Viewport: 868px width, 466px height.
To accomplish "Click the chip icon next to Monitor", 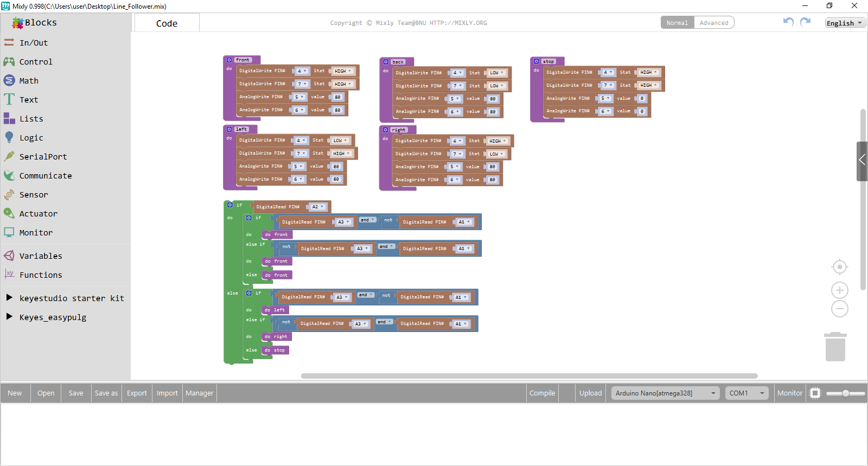I will [815, 393].
